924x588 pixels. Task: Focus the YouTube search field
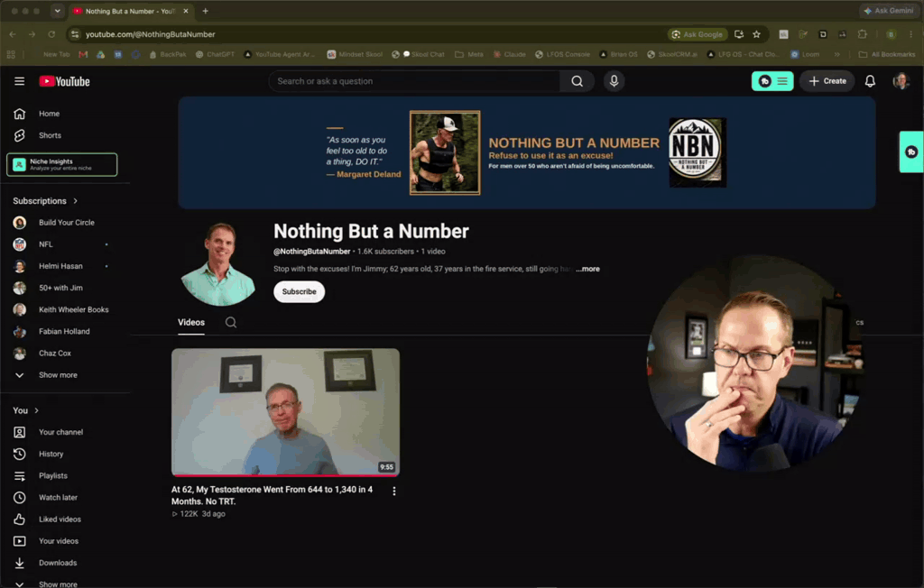414,81
